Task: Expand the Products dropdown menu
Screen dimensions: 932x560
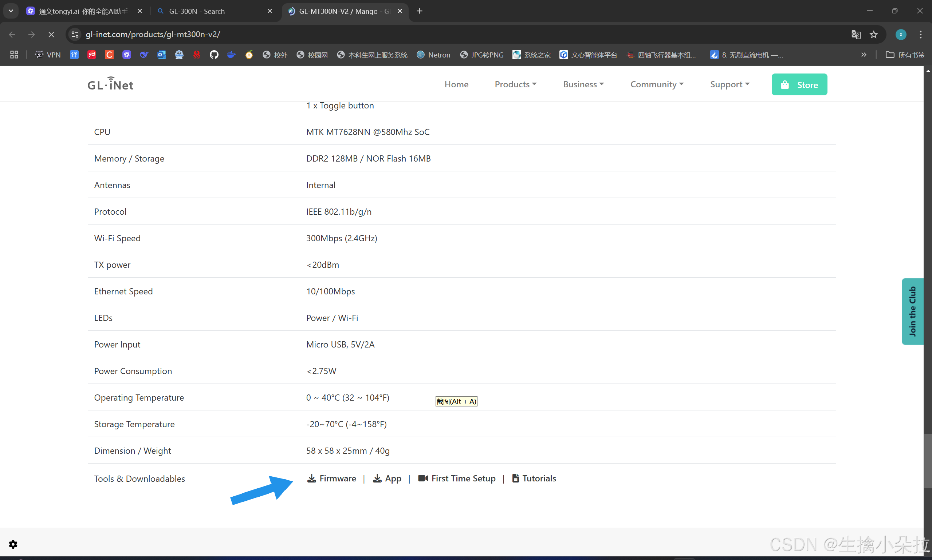Action: (x=515, y=84)
